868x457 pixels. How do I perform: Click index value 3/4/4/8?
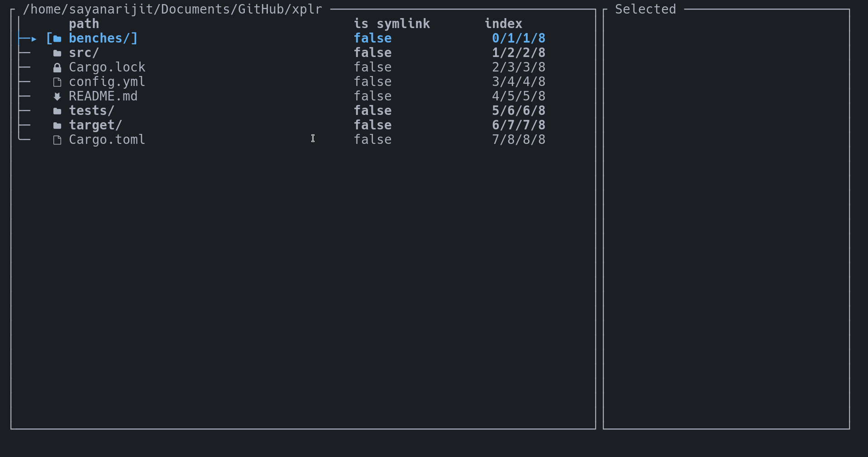[519, 82]
